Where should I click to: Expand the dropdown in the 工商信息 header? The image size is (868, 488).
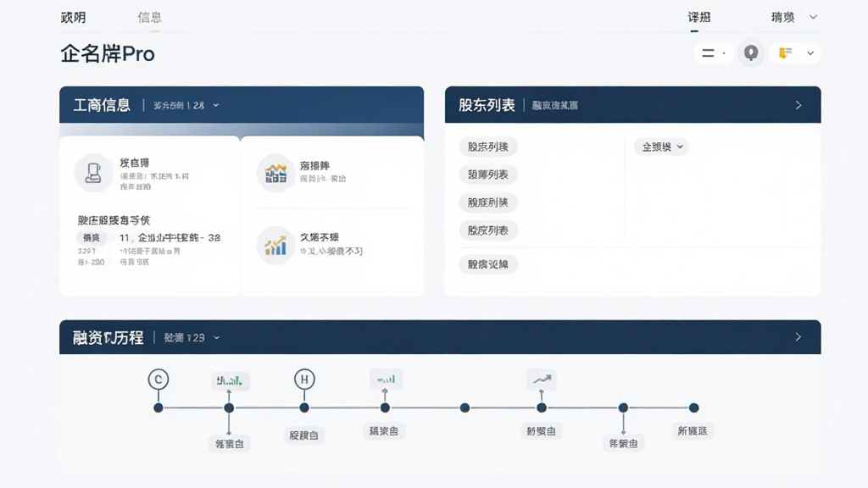(216, 105)
